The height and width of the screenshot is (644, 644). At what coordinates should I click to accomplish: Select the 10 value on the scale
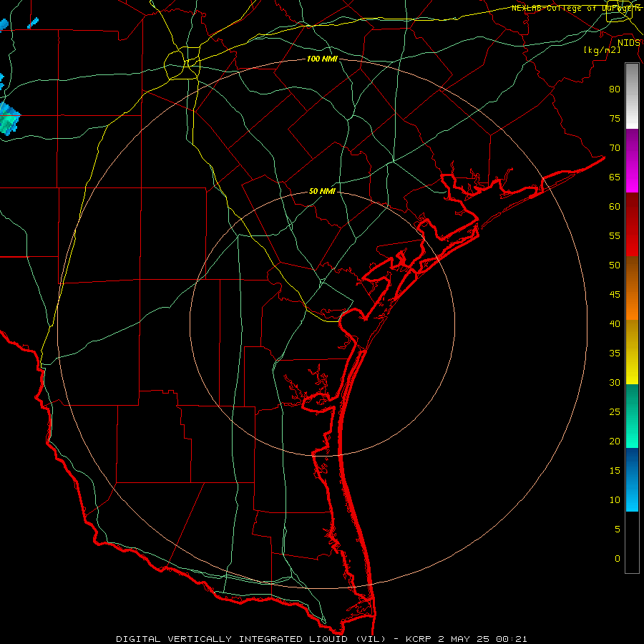(615, 500)
